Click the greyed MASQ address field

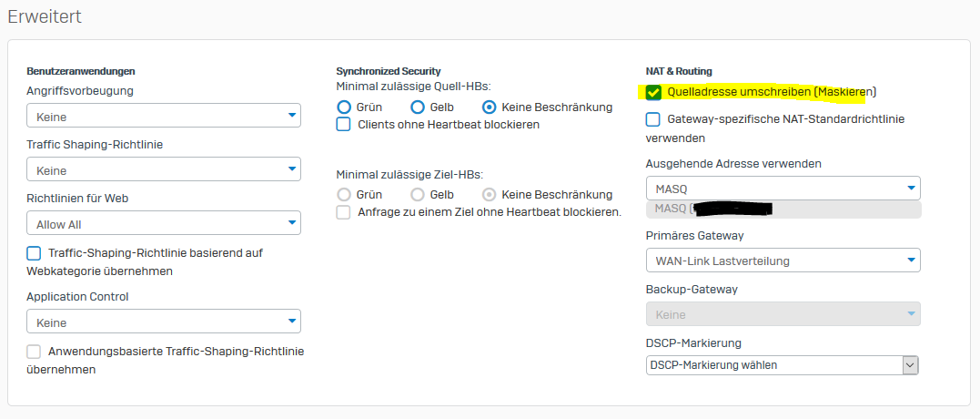[x=783, y=209]
